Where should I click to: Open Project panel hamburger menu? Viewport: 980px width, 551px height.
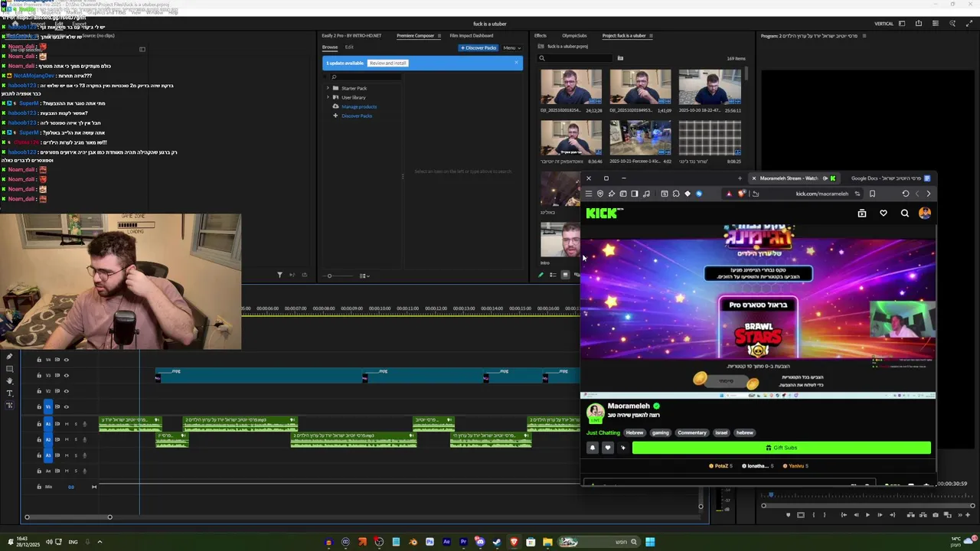click(652, 36)
